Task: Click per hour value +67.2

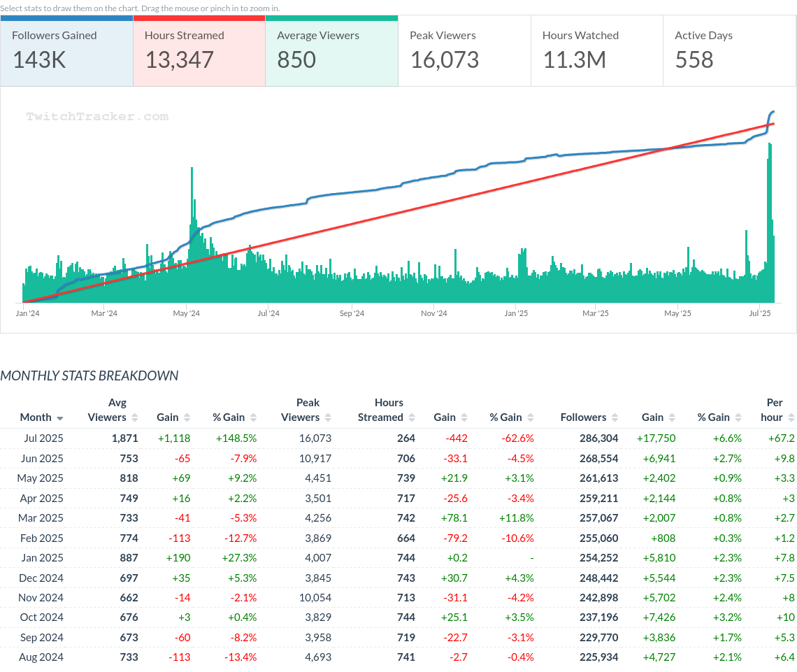Action: tap(781, 438)
